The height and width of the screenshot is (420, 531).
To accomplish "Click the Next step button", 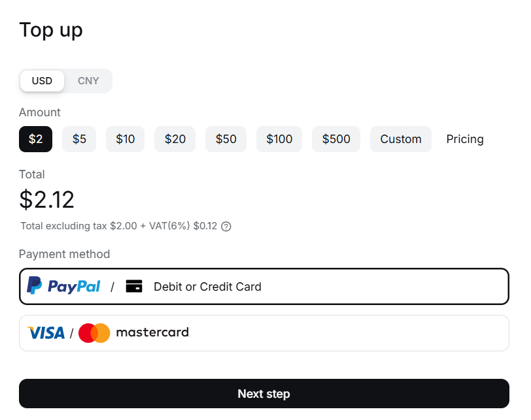I will pyautogui.click(x=264, y=394).
